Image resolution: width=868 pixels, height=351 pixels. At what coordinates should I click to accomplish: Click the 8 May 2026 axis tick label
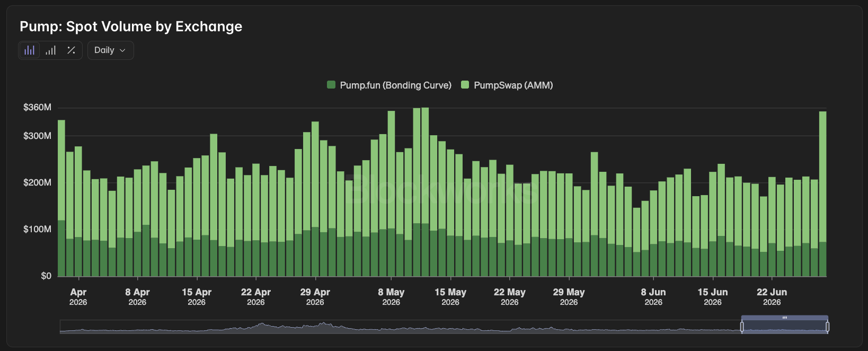click(391, 296)
